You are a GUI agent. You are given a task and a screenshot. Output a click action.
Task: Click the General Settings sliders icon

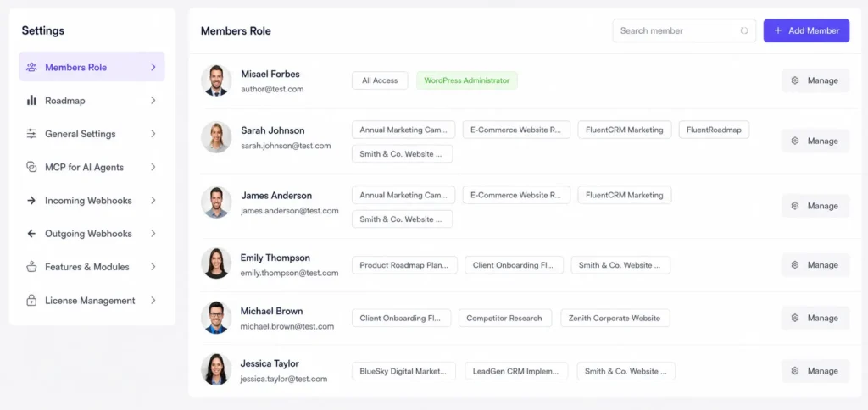pos(31,134)
